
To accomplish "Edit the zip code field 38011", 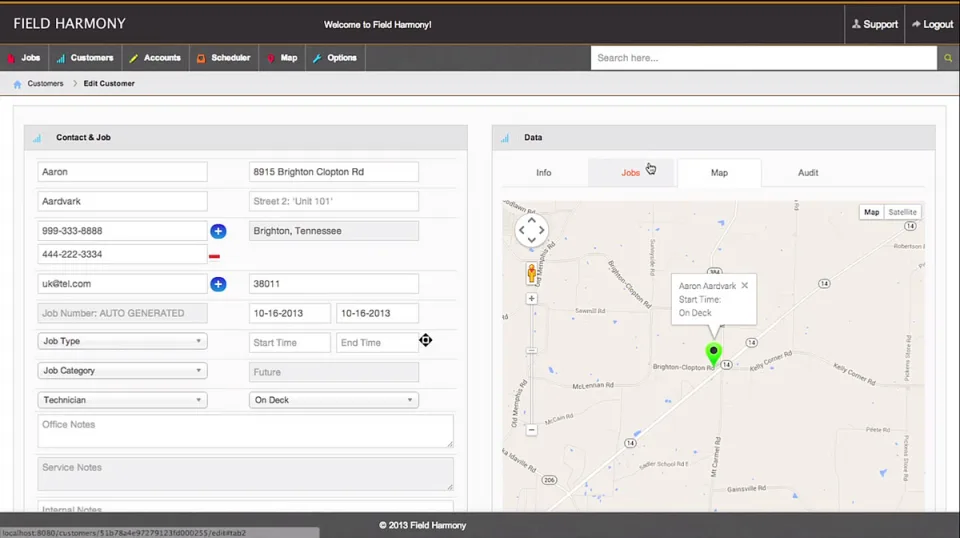I will click(334, 284).
